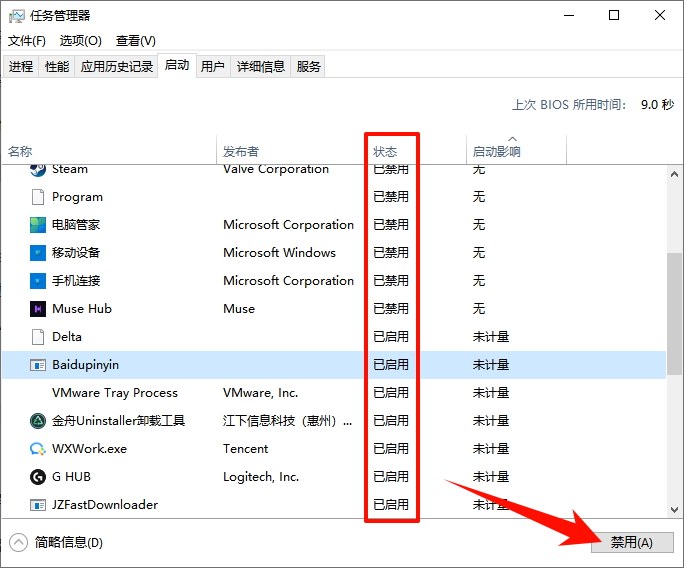
Task: Collapse to 简略信息 view with chevron
Action: pyautogui.click(x=18, y=543)
